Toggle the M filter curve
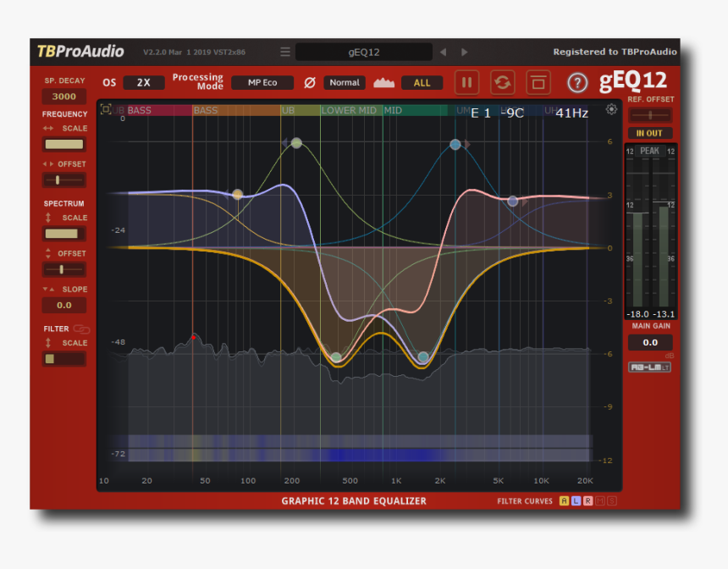 [x=600, y=500]
